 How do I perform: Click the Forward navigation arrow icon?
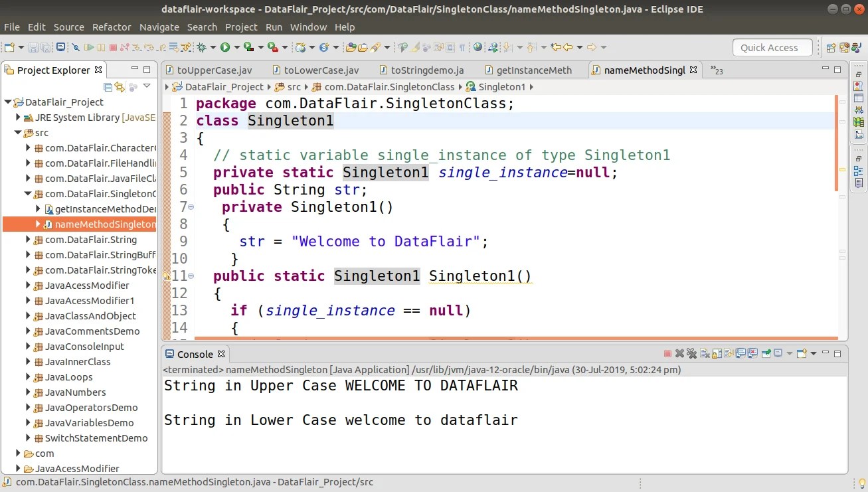coord(592,47)
